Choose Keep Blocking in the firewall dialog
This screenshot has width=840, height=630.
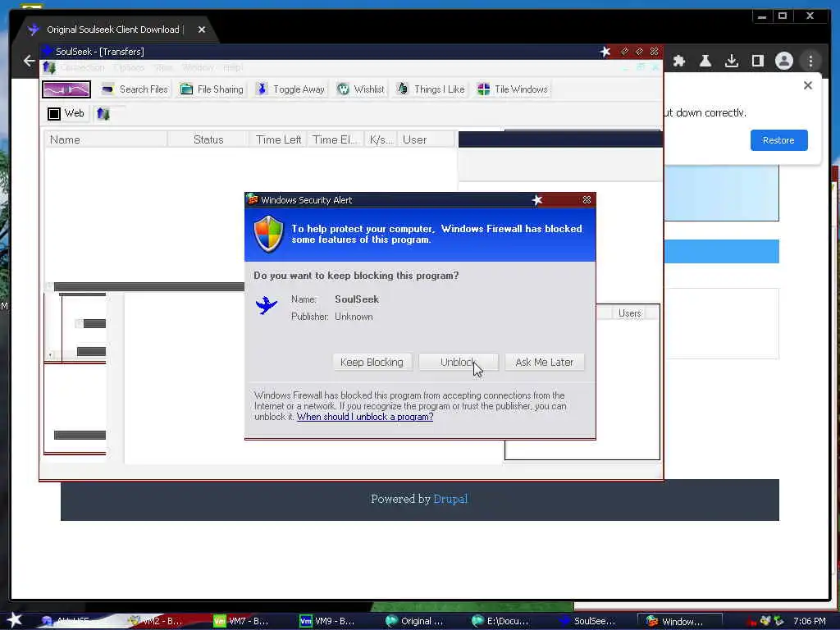[x=372, y=362]
